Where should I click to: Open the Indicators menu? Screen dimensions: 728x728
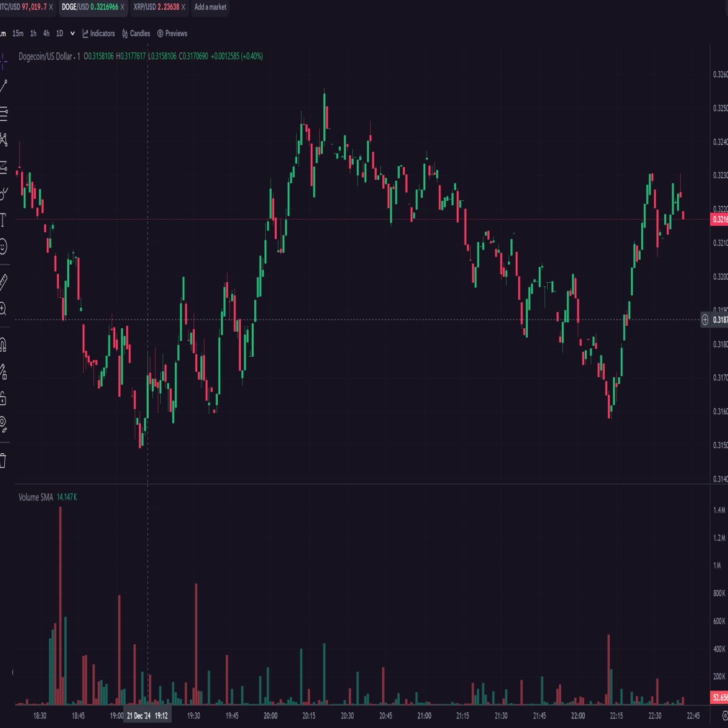[99, 33]
